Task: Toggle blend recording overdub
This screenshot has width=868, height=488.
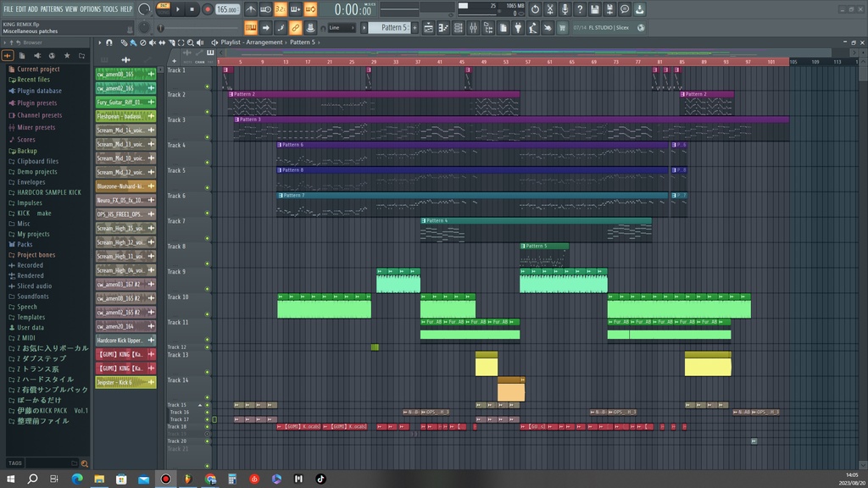Action: [x=296, y=8]
